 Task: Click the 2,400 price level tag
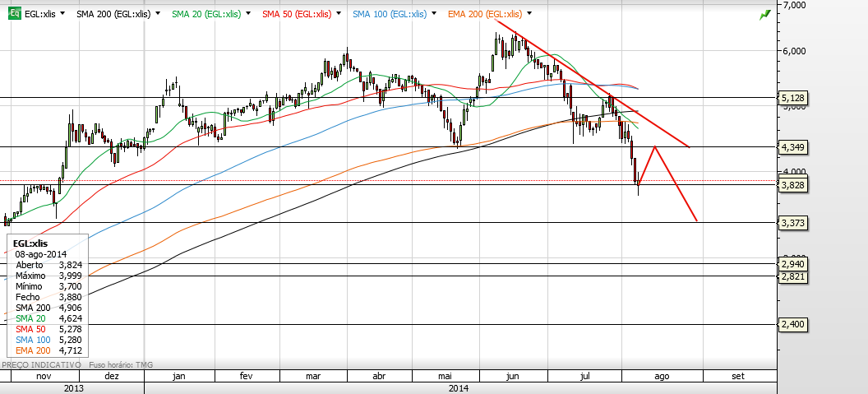(792, 324)
